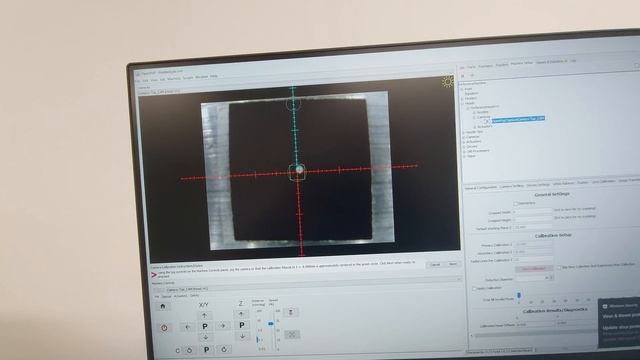This screenshot has height=360, width=640.
Task: Switch to the Issues & Solutions tab
Action: (551, 62)
